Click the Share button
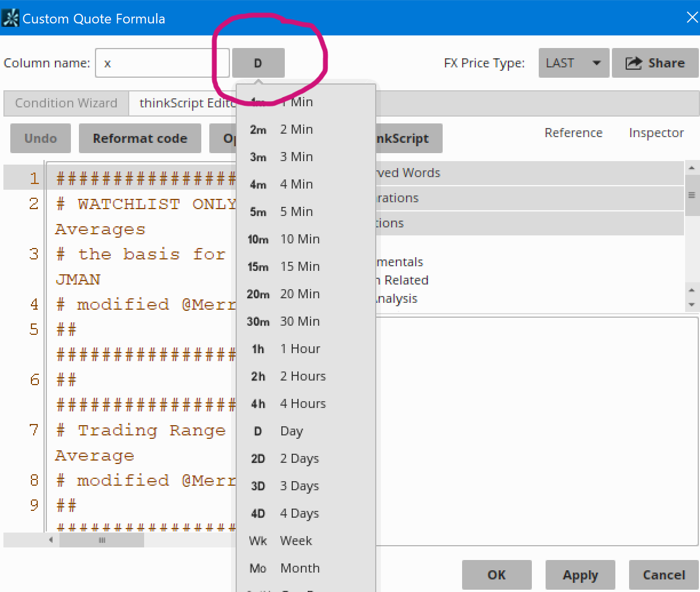The height and width of the screenshot is (592, 700). pos(655,63)
